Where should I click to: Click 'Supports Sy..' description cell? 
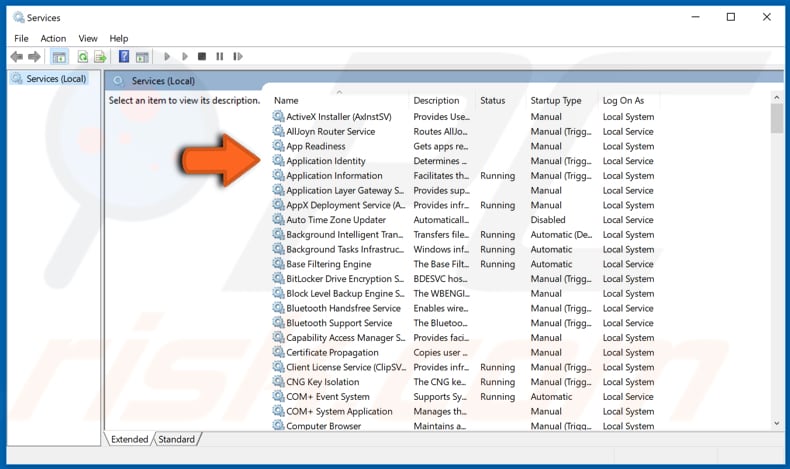click(x=440, y=396)
